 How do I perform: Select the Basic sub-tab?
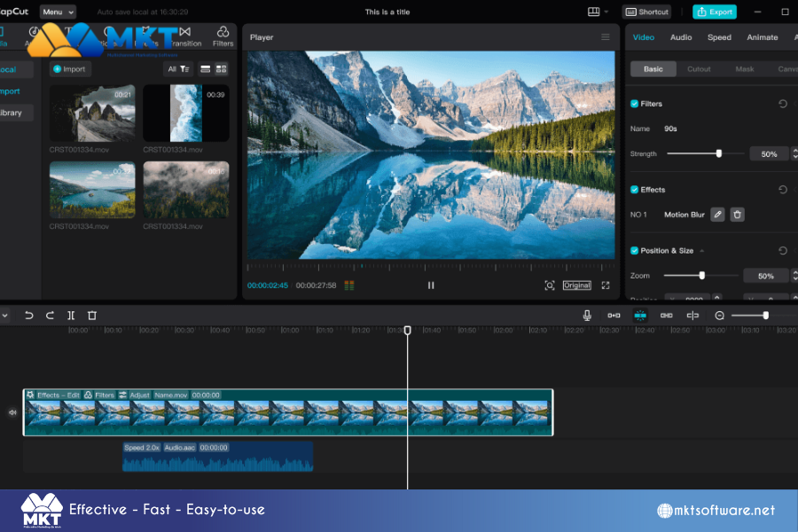pos(653,69)
